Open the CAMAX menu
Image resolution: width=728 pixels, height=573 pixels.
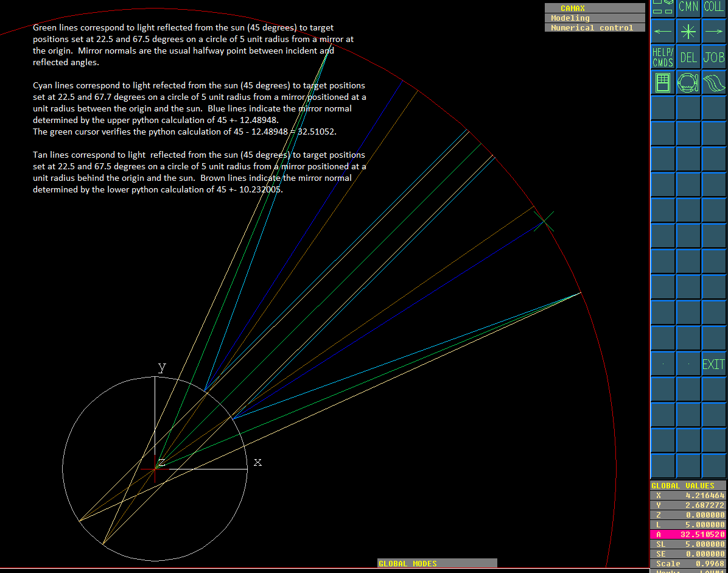(595, 8)
